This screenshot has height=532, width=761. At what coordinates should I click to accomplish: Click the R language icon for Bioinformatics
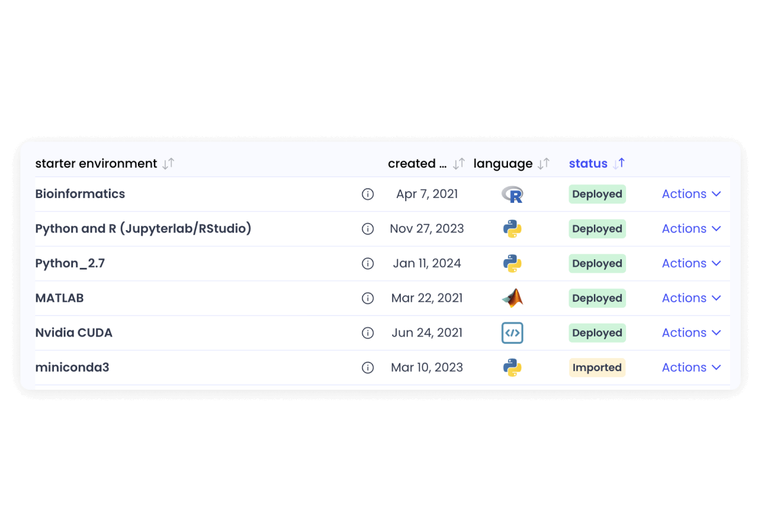[512, 194]
